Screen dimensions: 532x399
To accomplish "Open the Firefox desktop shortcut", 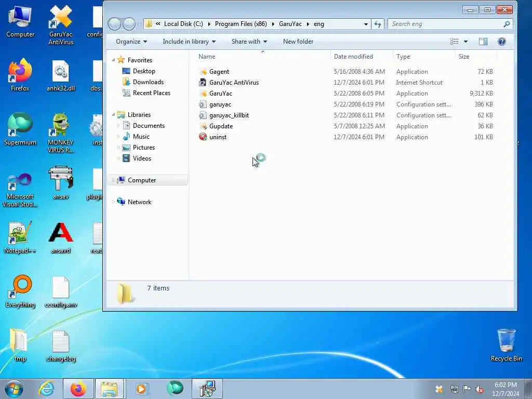I will [x=20, y=75].
